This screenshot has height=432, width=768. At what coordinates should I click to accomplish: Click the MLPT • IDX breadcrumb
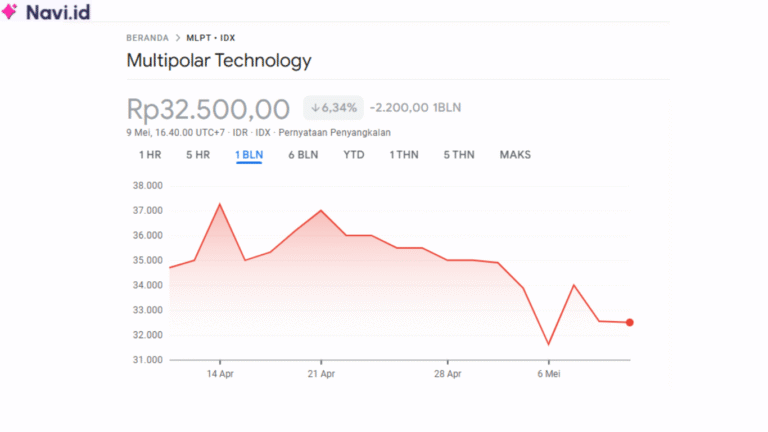click(x=210, y=38)
